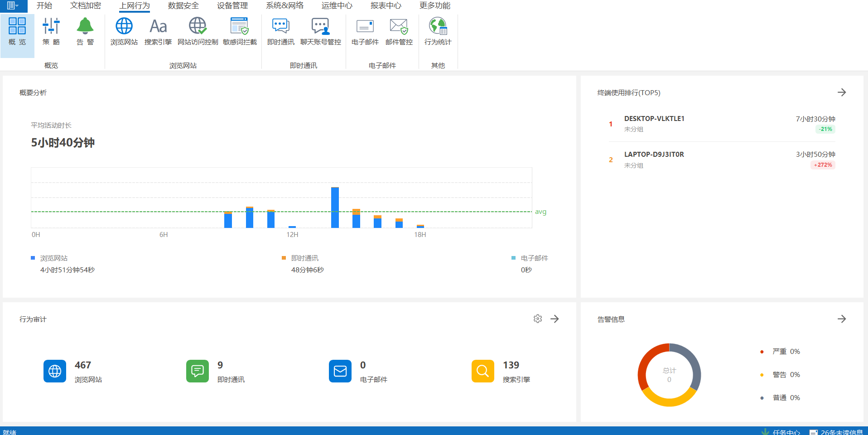The image size is (868, 435).
Task: Toggle the 严重 alarm legend item
Action: pyautogui.click(x=780, y=351)
